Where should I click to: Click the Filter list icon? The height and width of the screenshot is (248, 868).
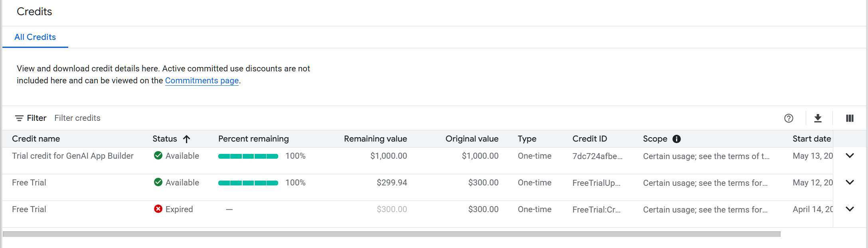tap(19, 118)
